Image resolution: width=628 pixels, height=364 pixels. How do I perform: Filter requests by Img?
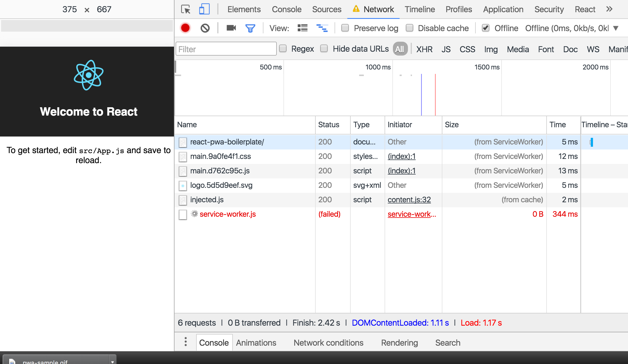[491, 49]
